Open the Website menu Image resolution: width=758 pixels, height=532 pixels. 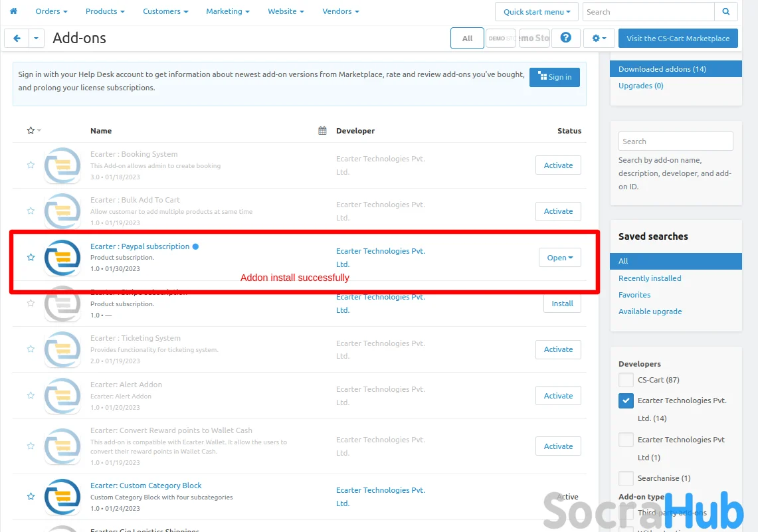tap(286, 11)
